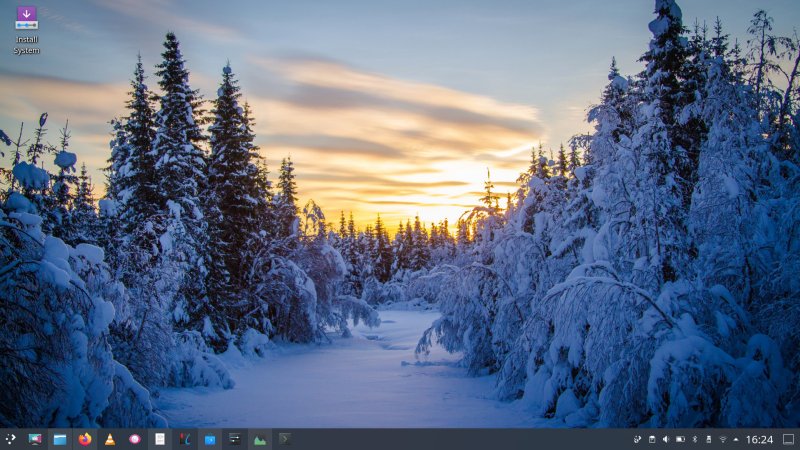Launch the terminal from the taskbar
The width and height of the screenshot is (800, 450).
[x=285, y=439]
